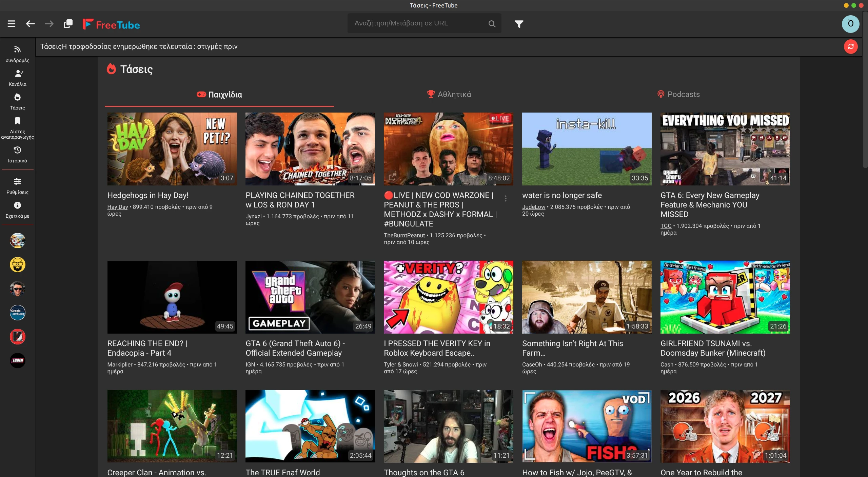Play the GTA 6 Gameplay thumbnail
868x477 pixels.
310,297
